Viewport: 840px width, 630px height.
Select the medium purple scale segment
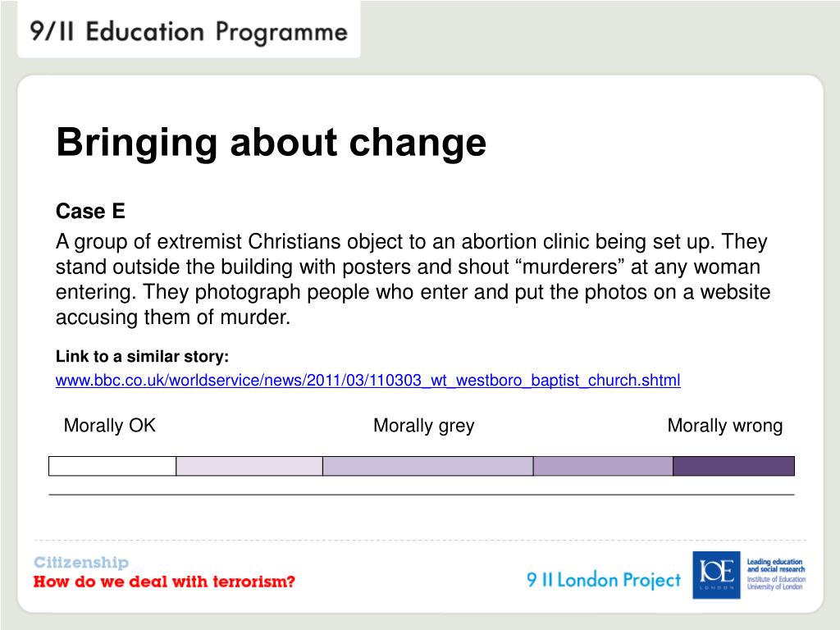point(603,466)
